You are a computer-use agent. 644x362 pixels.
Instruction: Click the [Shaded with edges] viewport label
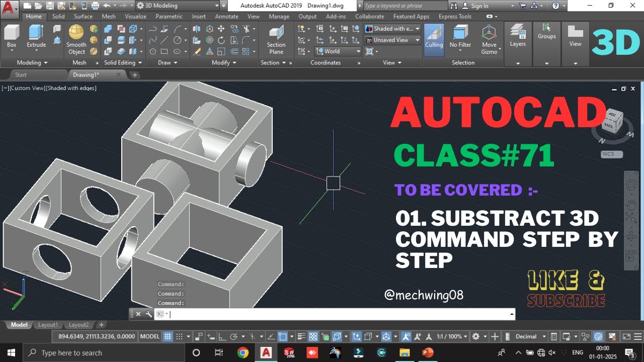71,88
